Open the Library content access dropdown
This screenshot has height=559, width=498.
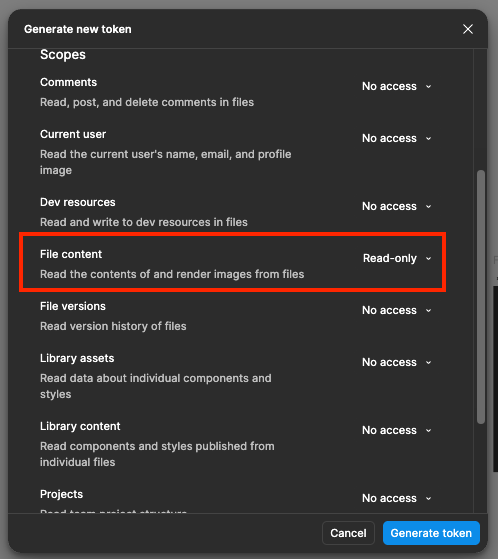tap(397, 431)
